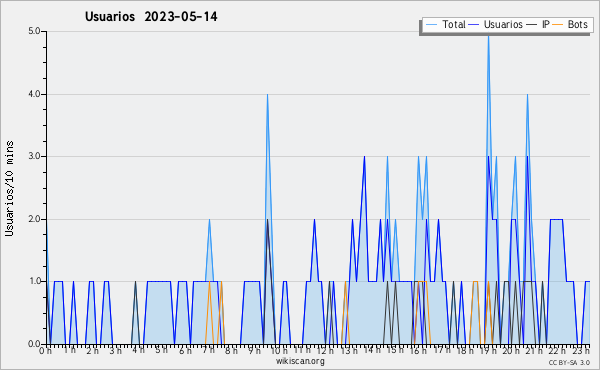Click the '15 h' x-axis label
This screenshot has height=370, width=600.
pos(395,350)
